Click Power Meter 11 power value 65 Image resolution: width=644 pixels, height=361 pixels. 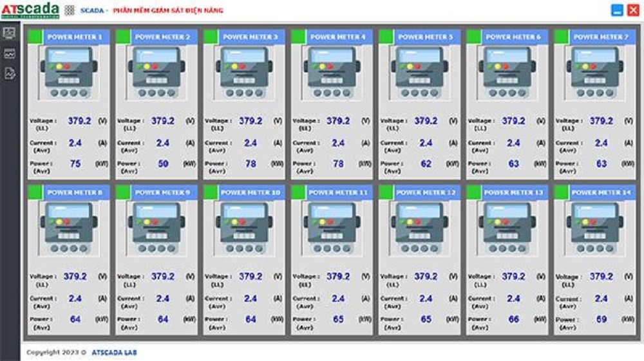pyautogui.click(x=338, y=319)
